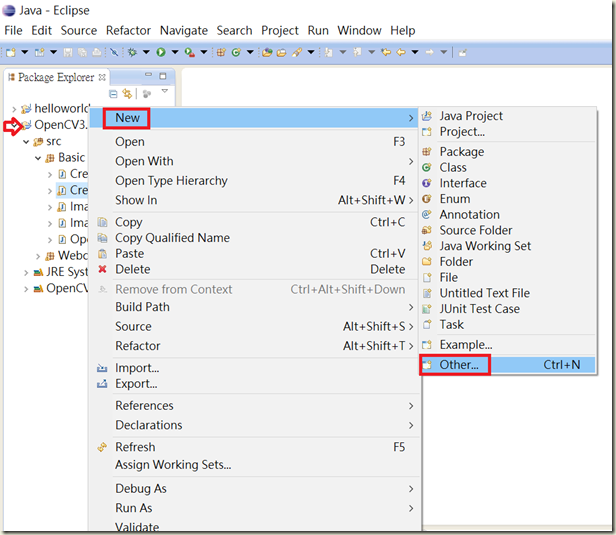Collapse the Basic package node

pos(38,158)
